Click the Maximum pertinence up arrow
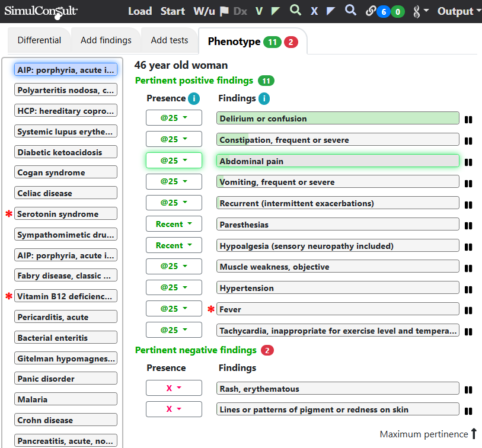Screen dimensions: 482x448 pos(474,434)
